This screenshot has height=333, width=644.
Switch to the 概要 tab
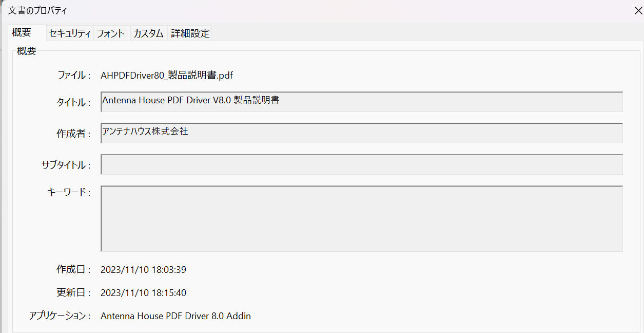click(x=22, y=33)
